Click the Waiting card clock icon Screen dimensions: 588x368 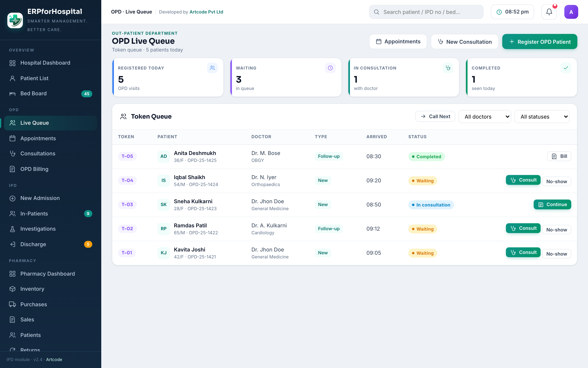pyautogui.click(x=330, y=68)
